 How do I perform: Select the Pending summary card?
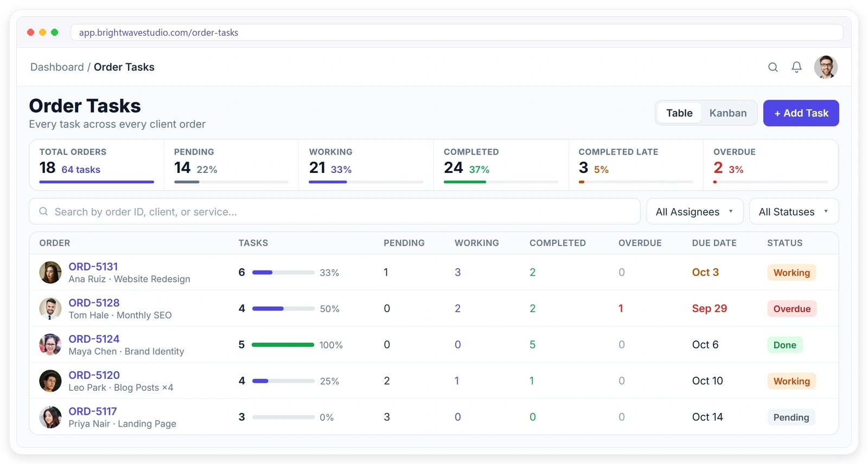point(231,165)
